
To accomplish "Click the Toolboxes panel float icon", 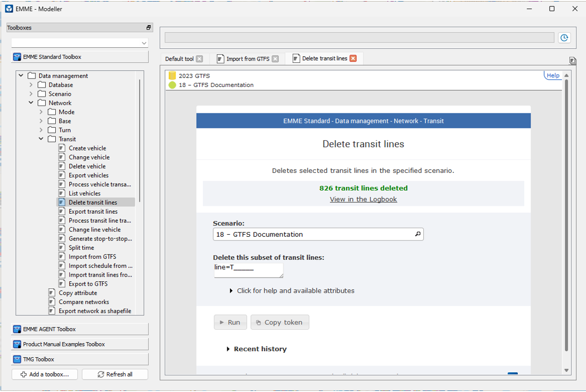I will tap(148, 27).
